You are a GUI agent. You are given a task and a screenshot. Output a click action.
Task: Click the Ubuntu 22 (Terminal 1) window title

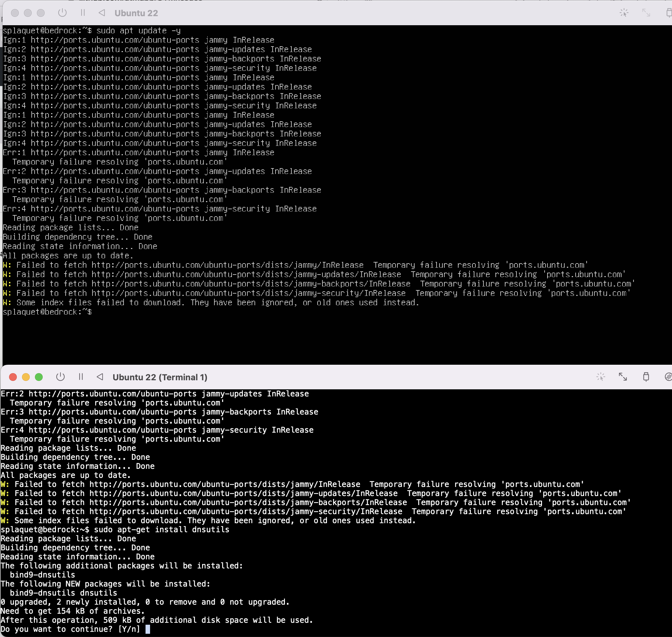(x=160, y=377)
